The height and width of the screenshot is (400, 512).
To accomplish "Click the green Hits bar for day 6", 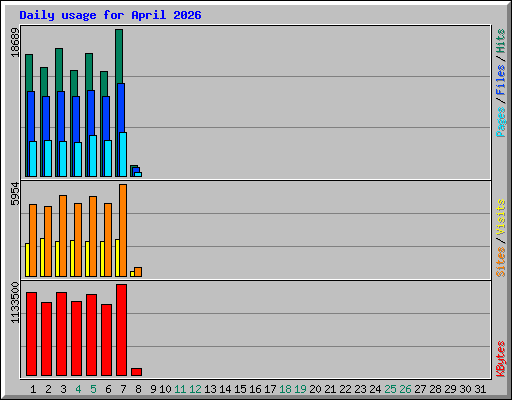I will tap(104, 84).
